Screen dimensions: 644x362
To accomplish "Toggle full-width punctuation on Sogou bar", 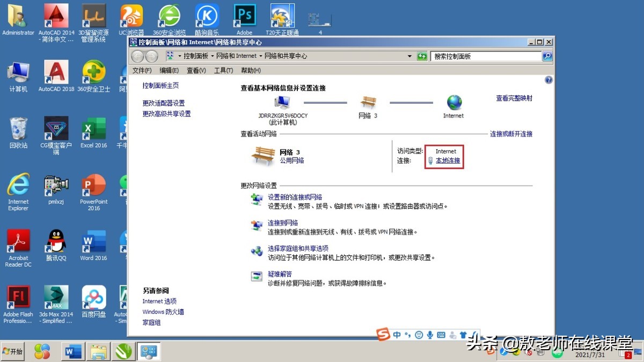I will (407, 335).
